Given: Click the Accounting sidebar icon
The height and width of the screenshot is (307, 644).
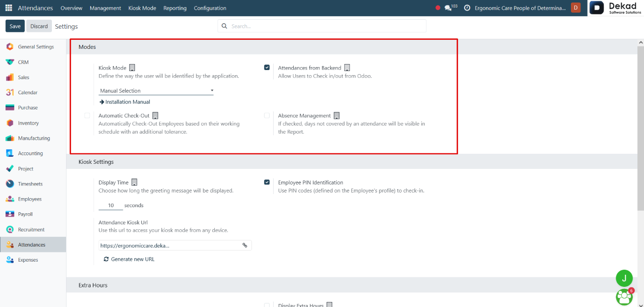Looking at the screenshot, I should point(10,153).
